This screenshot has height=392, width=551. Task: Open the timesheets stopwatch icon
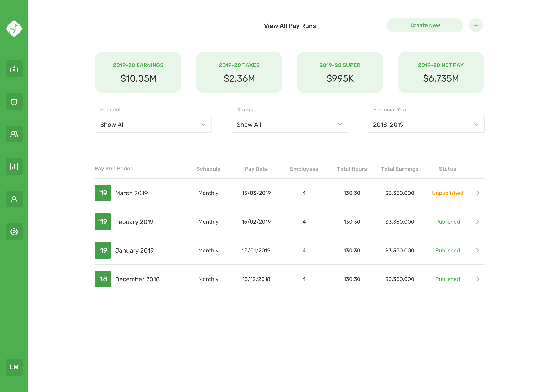click(x=14, y=101)
